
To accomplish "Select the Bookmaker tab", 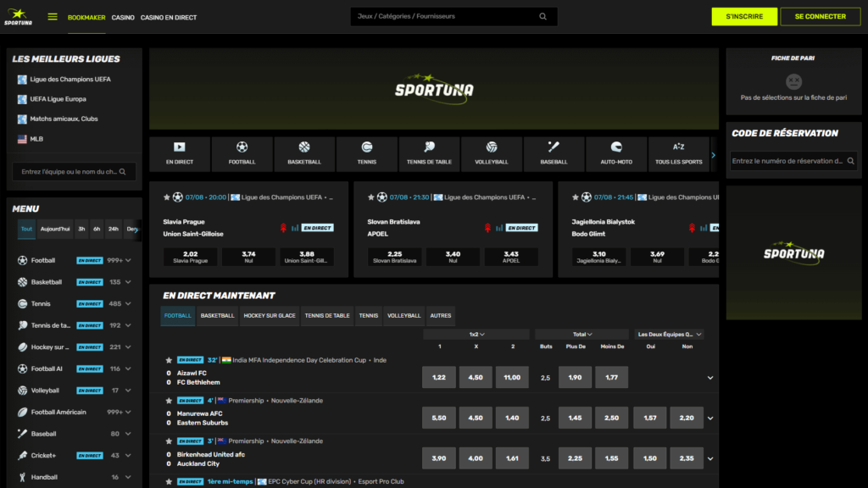I will point(86,18).
